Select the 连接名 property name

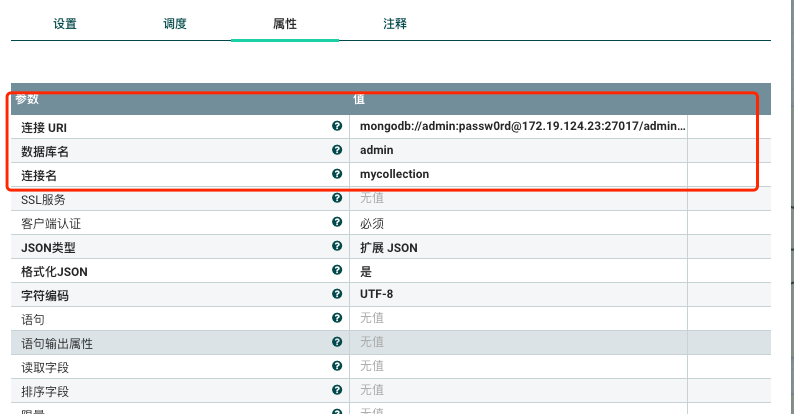pos(38,176)
